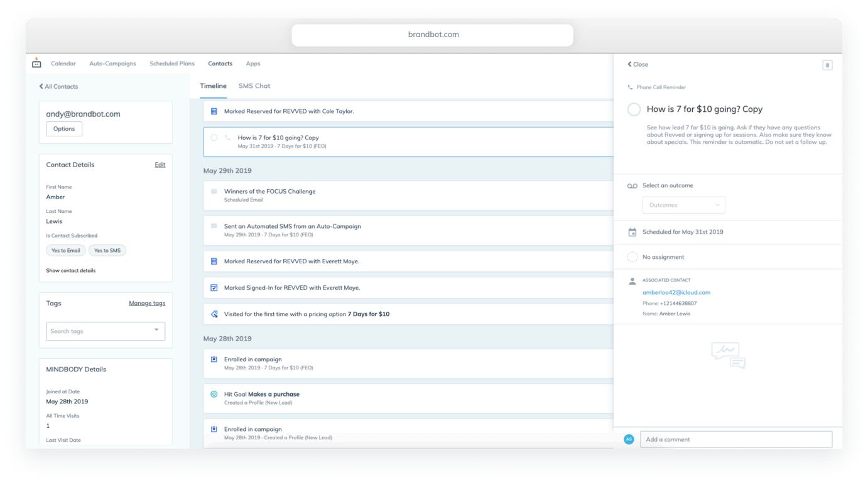Open the Calendar menu item

click(x=63, y=63)
